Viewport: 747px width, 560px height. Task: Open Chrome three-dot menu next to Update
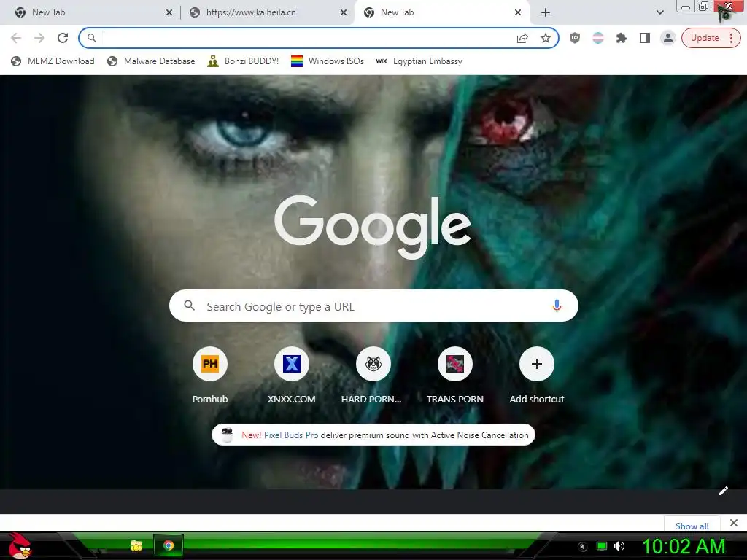731,38
